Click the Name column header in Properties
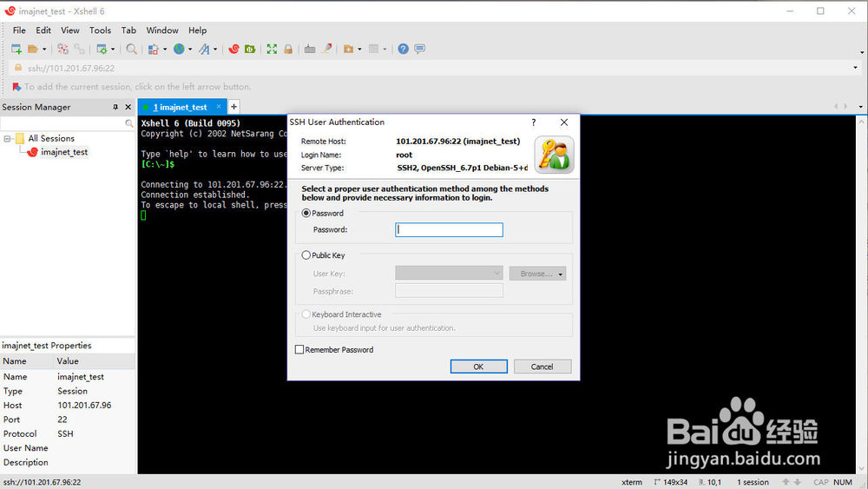Screen dimensions: 868x489 pos(27,361)
